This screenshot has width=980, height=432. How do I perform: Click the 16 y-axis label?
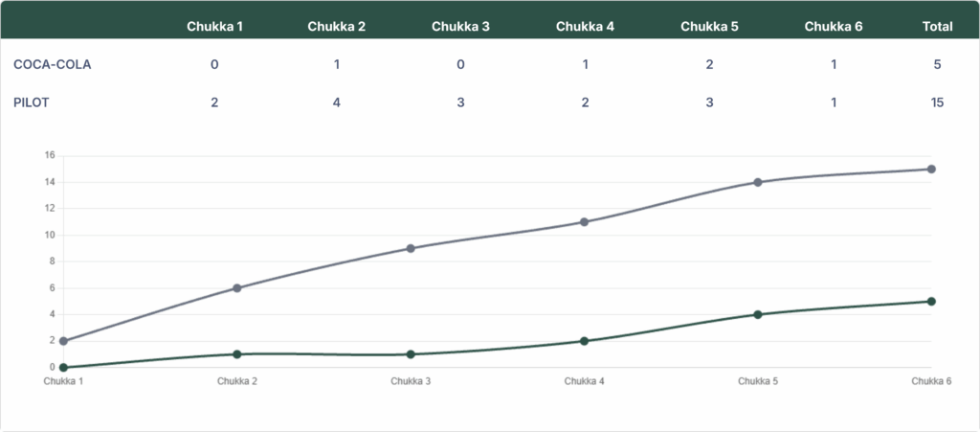click(x=49, y=155)
